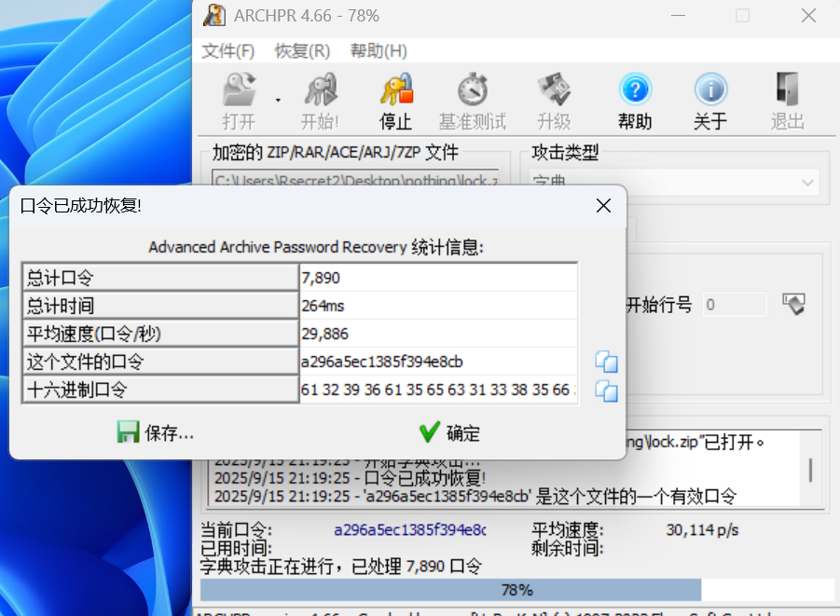Click the average speed 30,114 p/s value
The height and width of the screenshot is (616, 840).
(x=702, y=529)
